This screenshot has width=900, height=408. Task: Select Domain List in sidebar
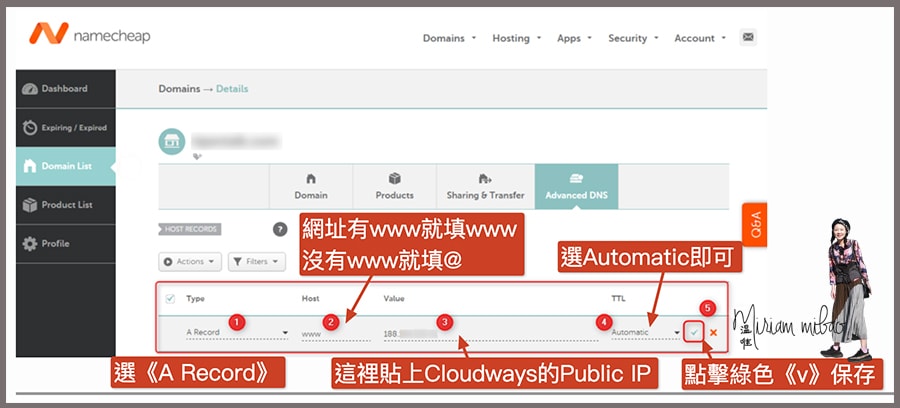coord(65,166)
